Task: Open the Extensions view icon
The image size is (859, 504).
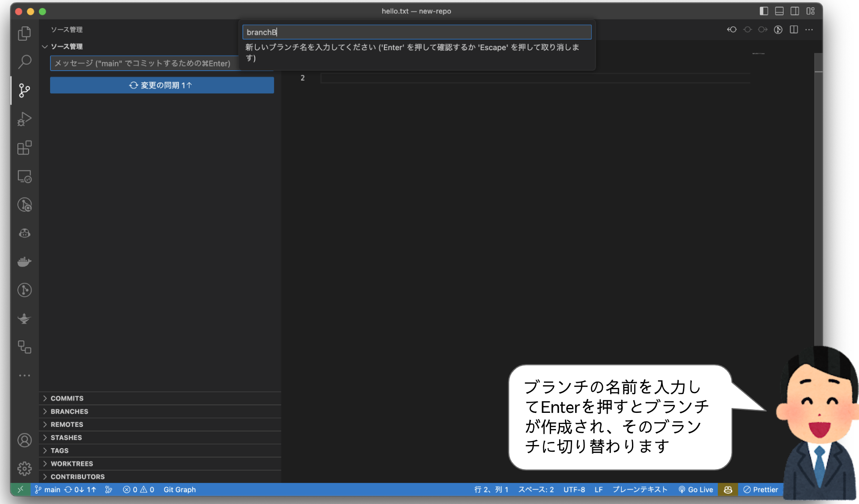Action: click(x=25, y=148)
